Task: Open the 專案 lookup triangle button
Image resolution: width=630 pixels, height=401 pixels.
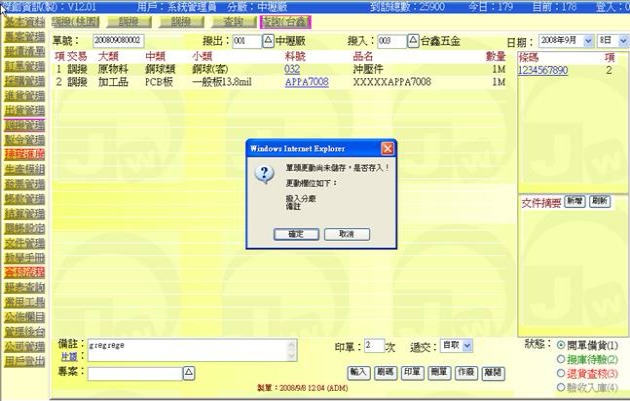Action: tap(189, 372)
